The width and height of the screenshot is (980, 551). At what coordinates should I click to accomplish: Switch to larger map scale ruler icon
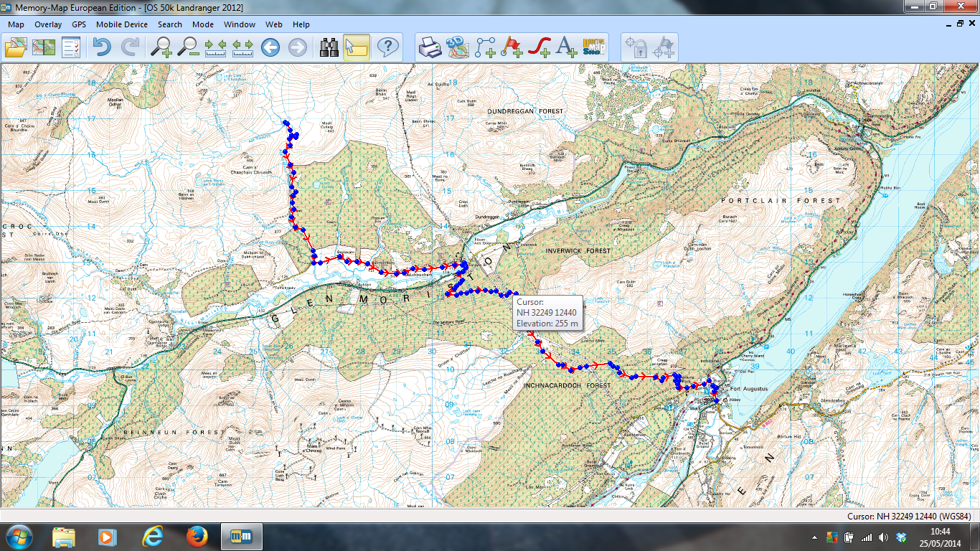(243, 47)
